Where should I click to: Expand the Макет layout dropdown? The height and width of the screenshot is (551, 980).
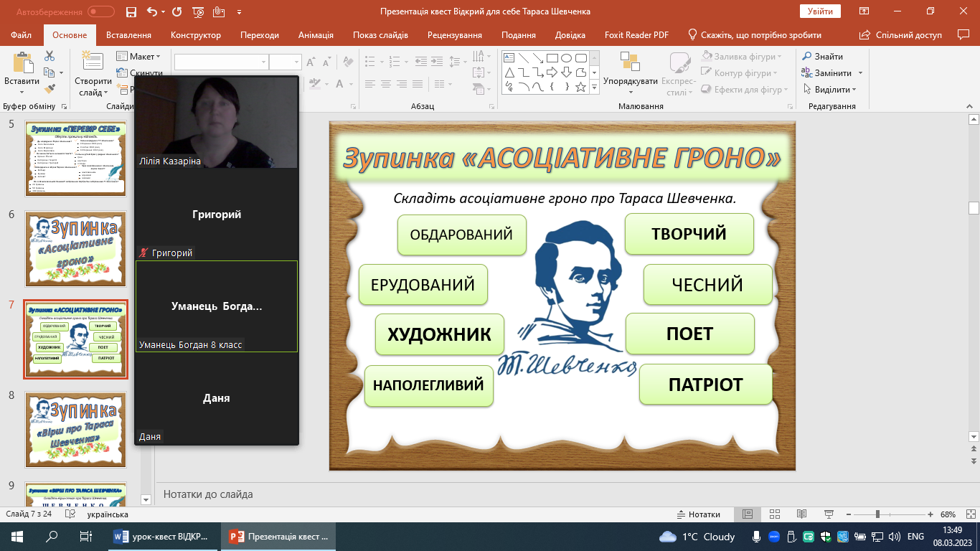coord(143,57)
